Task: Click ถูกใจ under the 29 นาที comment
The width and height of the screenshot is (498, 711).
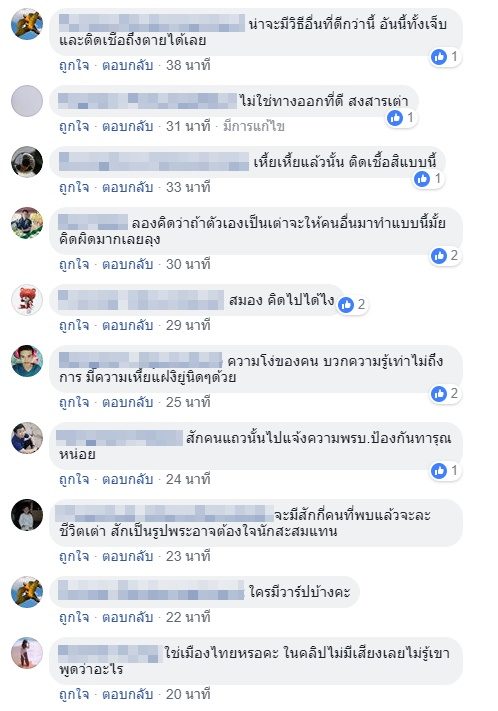Action: click(x=74, y=326)
